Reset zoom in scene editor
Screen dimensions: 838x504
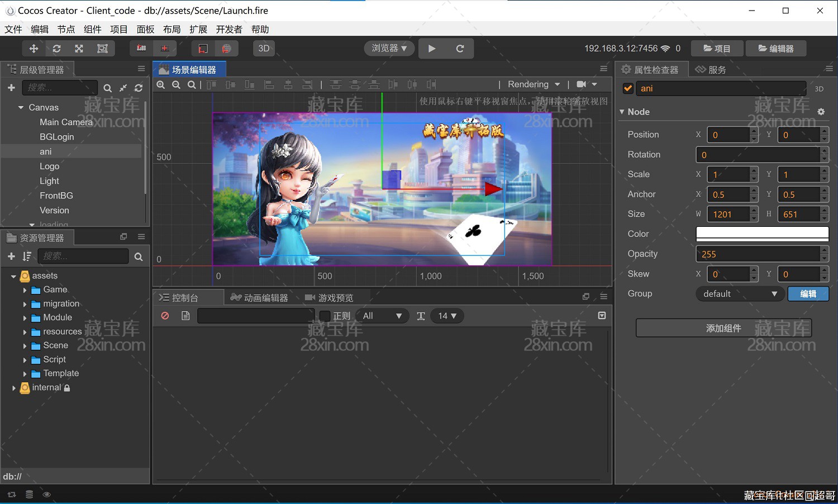(x=192, y=84)
